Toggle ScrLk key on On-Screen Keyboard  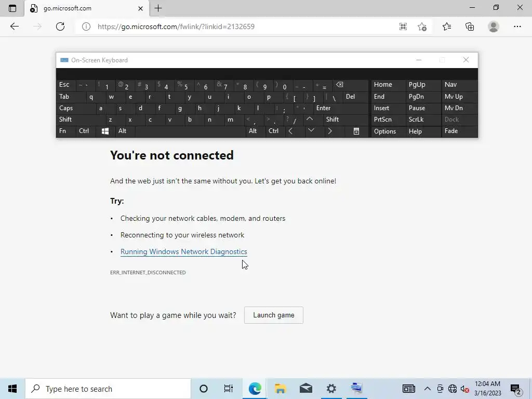[423, 119]
